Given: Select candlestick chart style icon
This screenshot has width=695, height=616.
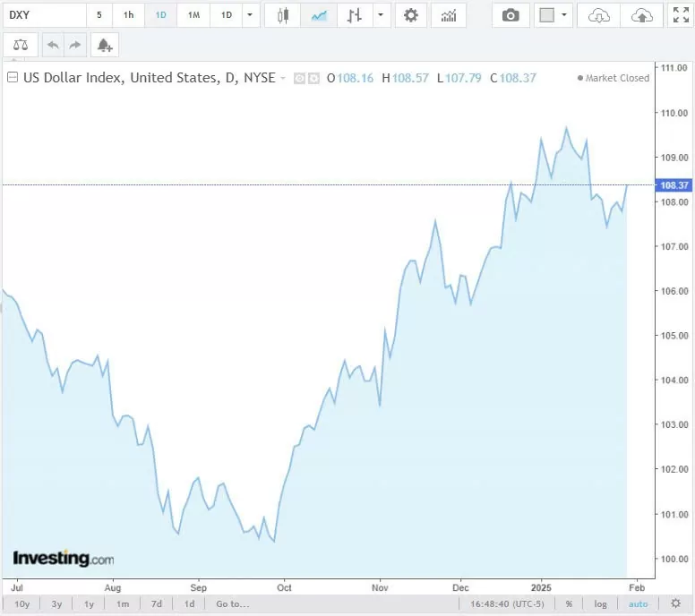Looking at the screenshot, I should 283,15.
